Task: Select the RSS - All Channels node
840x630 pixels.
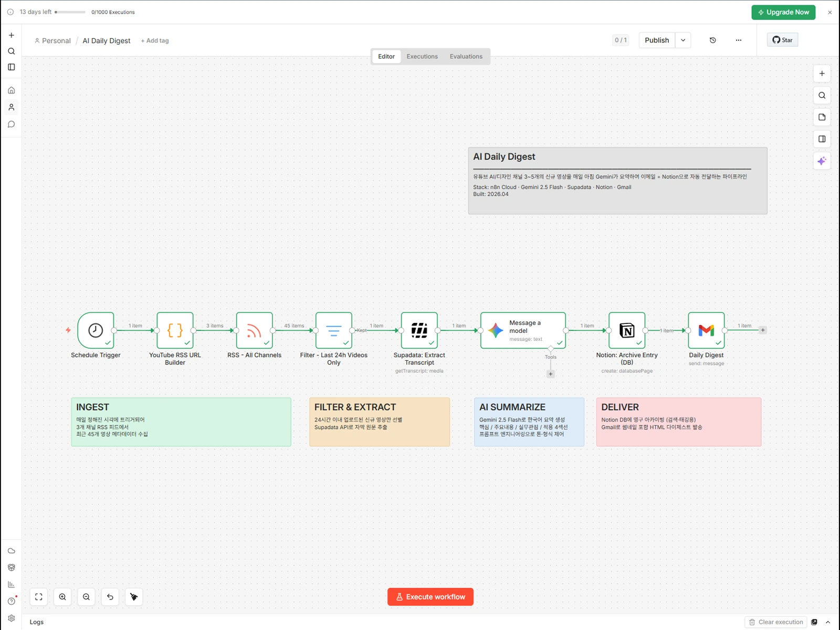Action: coord(254,330)
